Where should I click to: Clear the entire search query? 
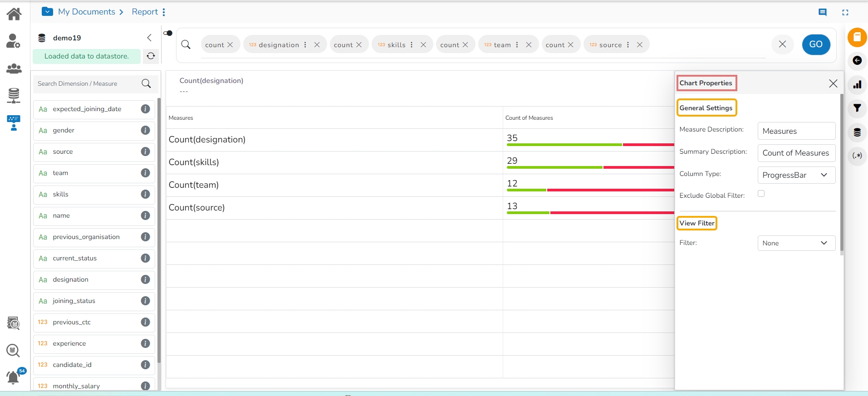point(783,44)
